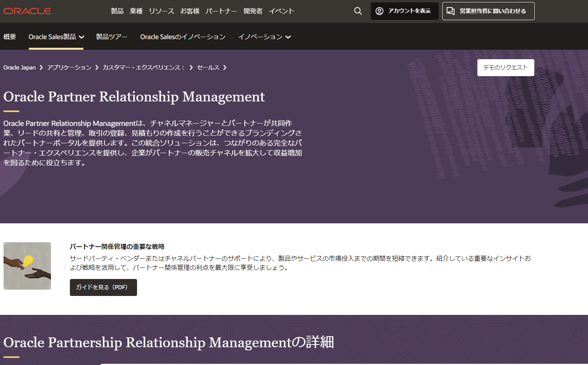Click the ガイドを見る (PDF) button
The height and width of the screenshot is (365, 588).
[x=103, y=287]
